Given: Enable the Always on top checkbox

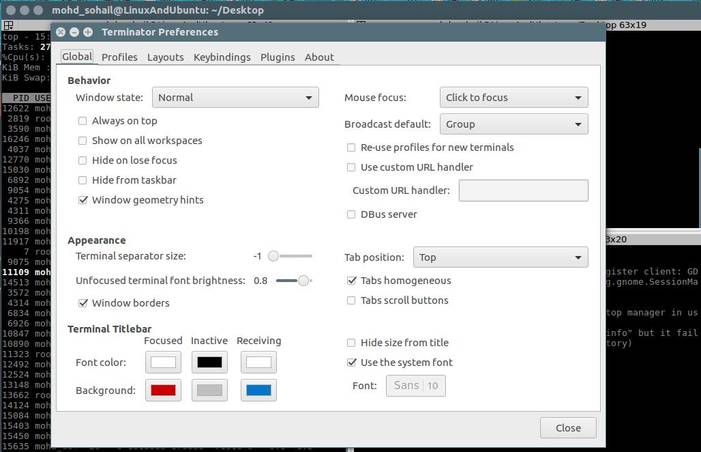Looking at the screenshot, I should pos(83,120).
